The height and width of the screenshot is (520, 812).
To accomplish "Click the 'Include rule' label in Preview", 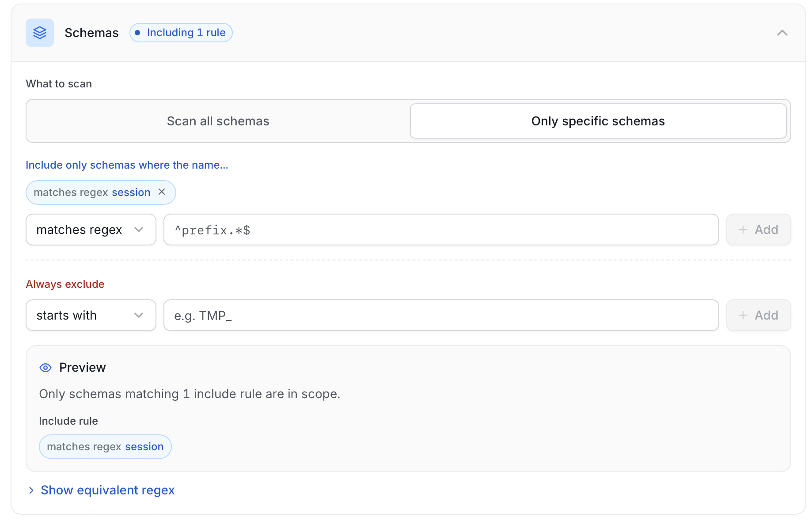I will tap(68, 421).
